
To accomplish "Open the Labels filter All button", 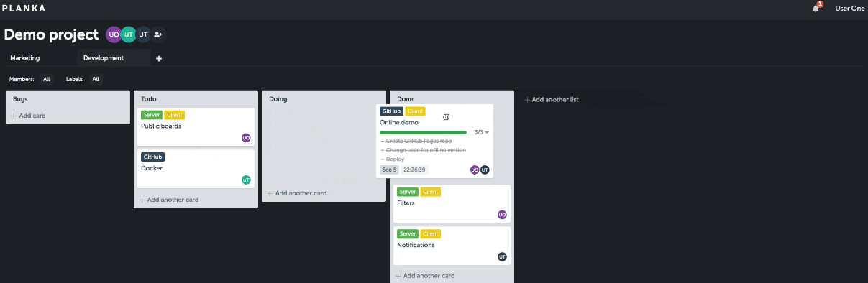I will point(96,79).
